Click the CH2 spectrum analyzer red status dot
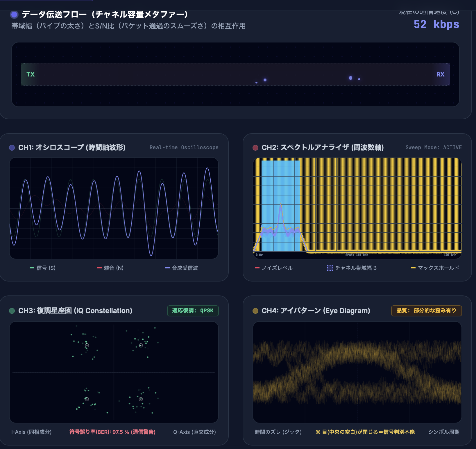The image size is (476, 449). click(x=255, y=148)
